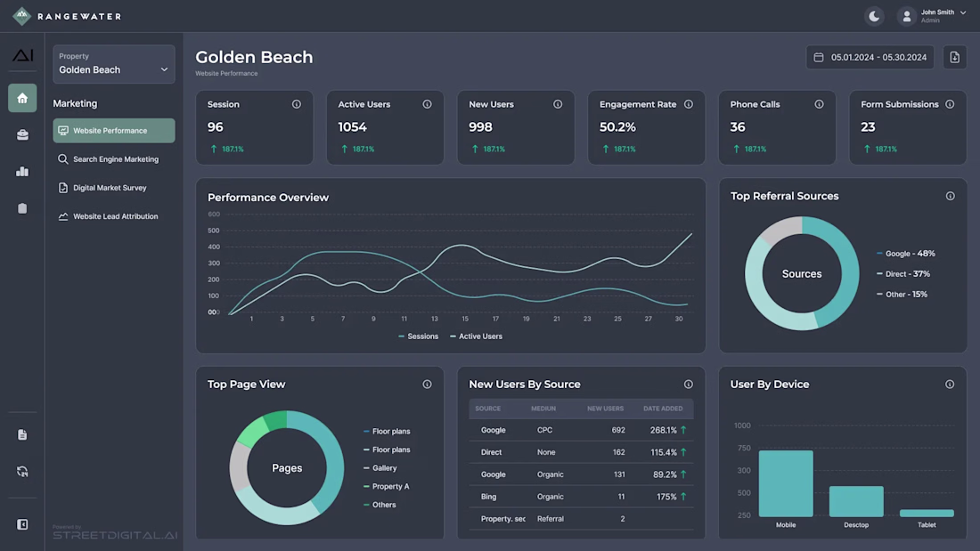Open the Property Golden Beach dropdown
The image size is (980, 551).
point(114,64)
